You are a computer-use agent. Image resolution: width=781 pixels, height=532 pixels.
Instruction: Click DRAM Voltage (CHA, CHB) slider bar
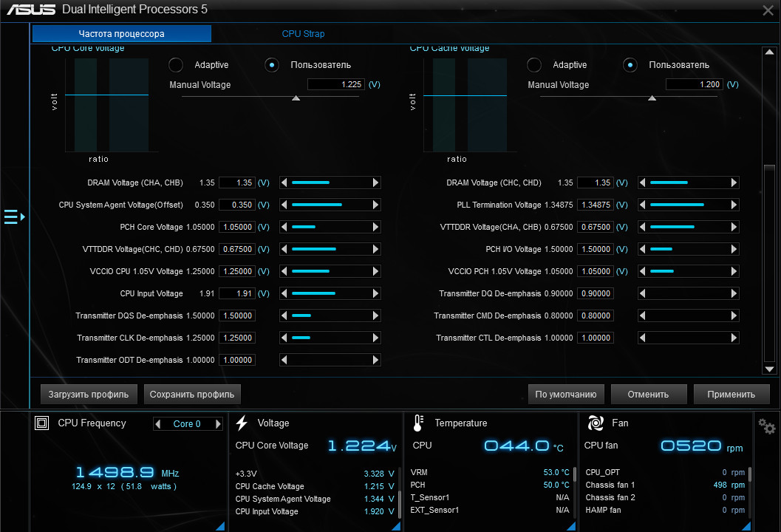(330, 183)
